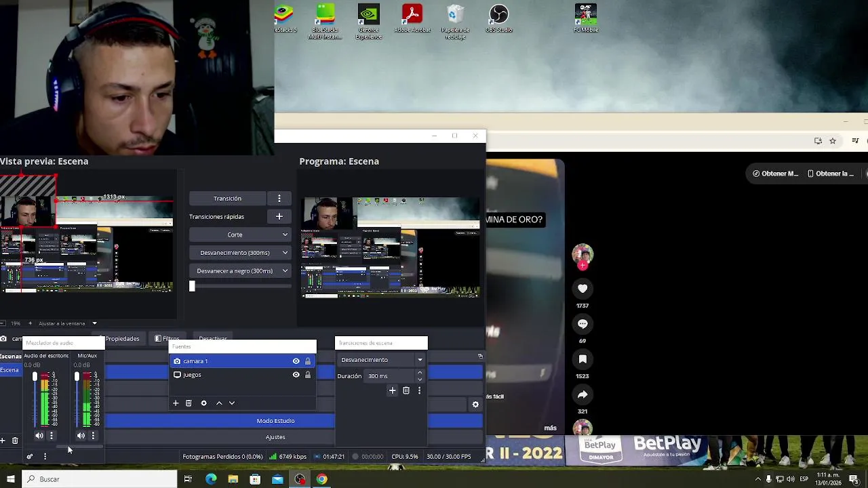The width and height of the screenshot is (868, 488).
Task: Click Obtener M... link on TikTok
Action: pyautogui.click(x=776, y=174)
